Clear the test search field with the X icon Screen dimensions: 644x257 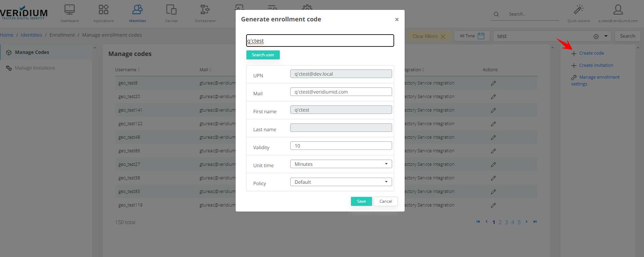[x=596, y=36]
